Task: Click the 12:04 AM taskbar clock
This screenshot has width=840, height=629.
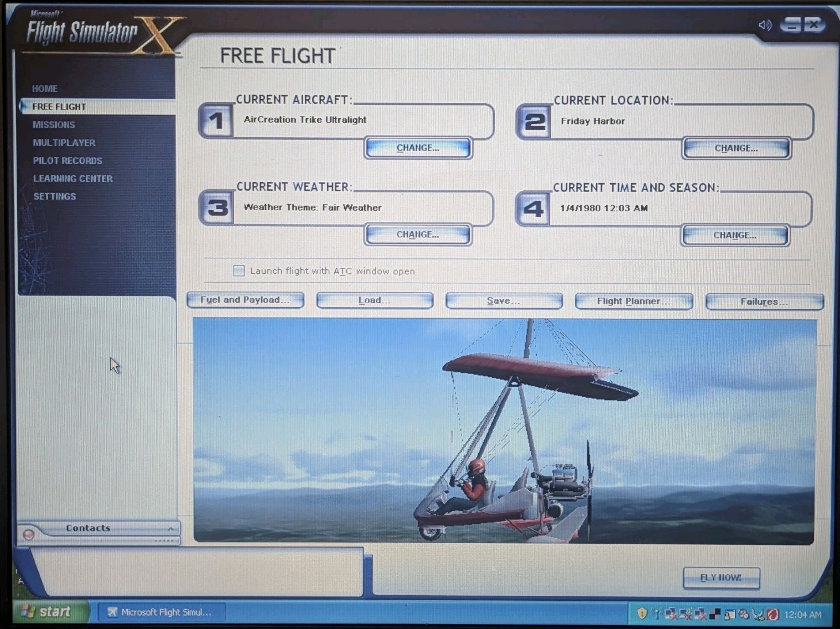Action: 803,615
